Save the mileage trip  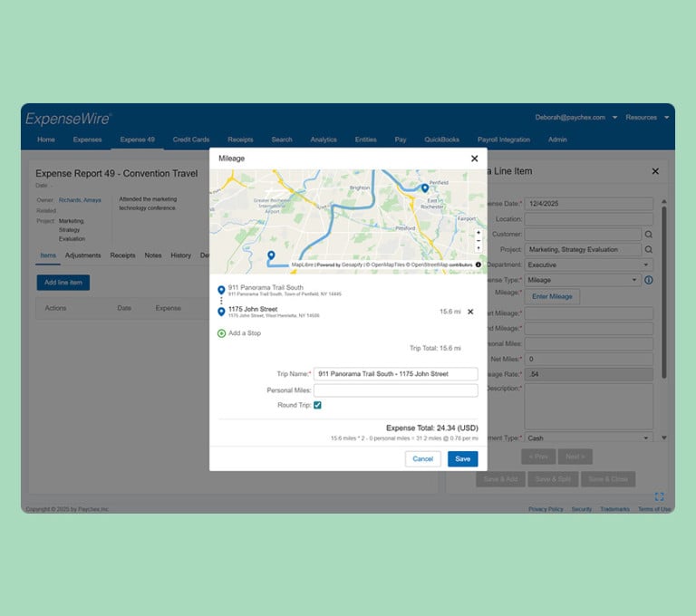click(x=462, y=459)
